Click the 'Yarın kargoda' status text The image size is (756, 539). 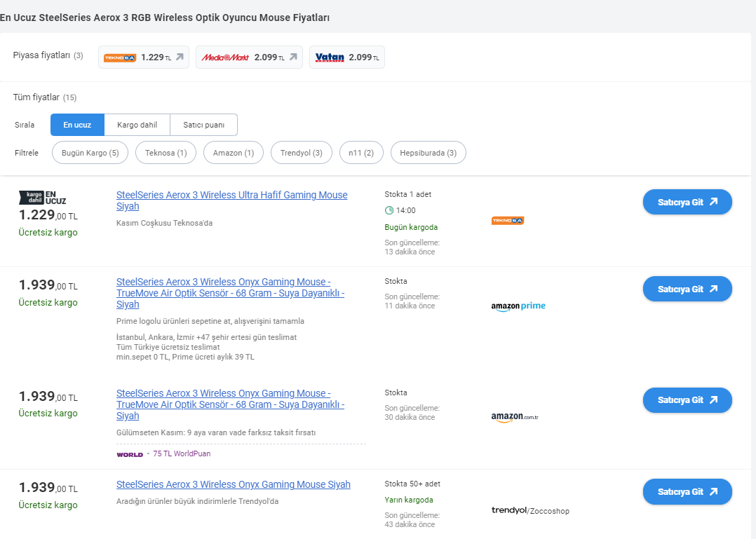[x=409, y=500]
